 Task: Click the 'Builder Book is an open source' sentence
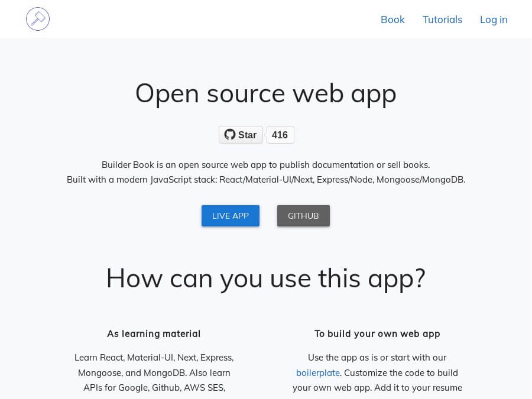pos(265,165)
